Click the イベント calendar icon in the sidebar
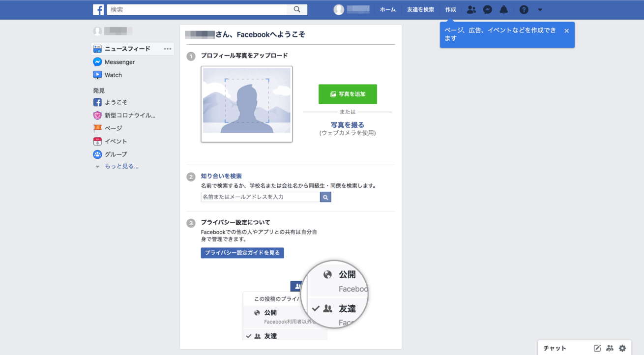644x355 pixels. 97,142
